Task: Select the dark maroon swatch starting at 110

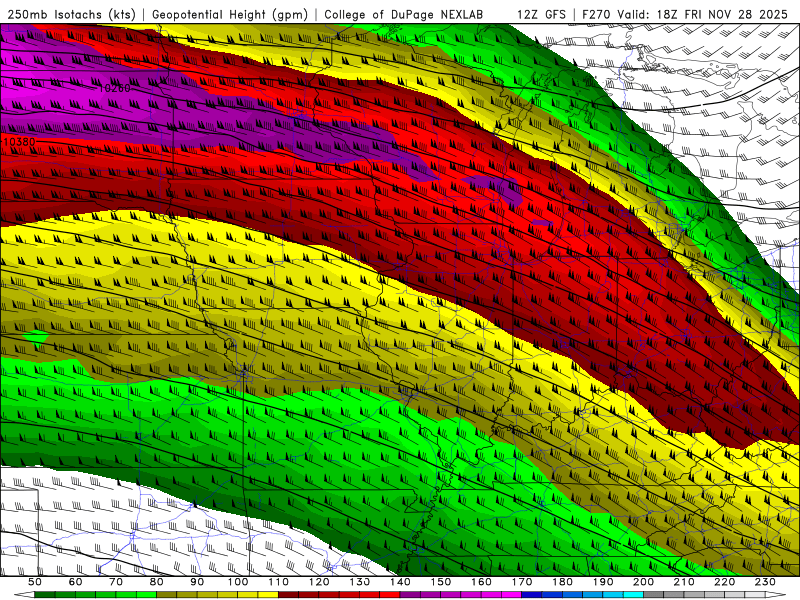Action: tap(288, 594)
